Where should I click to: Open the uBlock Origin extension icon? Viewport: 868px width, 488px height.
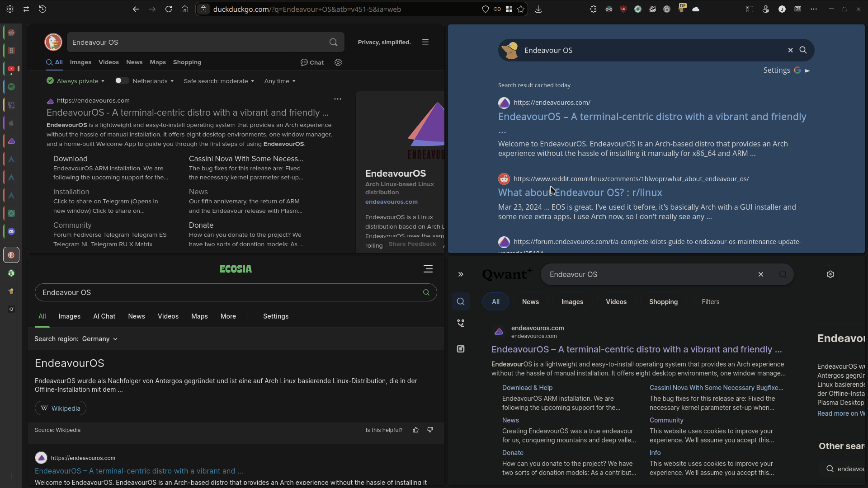[x=623, y=9]
